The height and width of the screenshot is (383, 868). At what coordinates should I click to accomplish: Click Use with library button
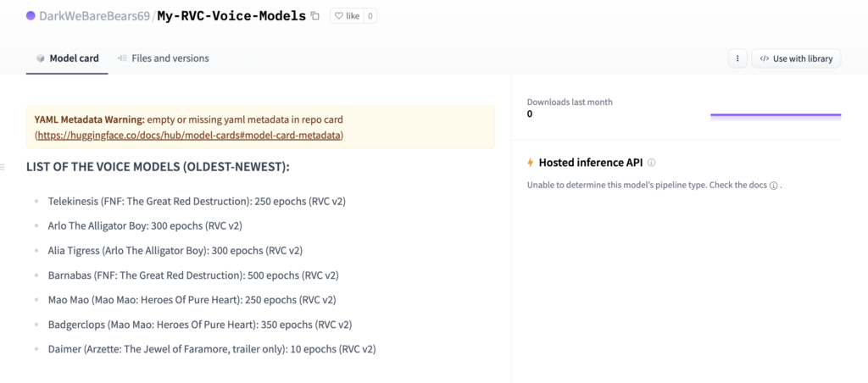click(x=796, y=58)
